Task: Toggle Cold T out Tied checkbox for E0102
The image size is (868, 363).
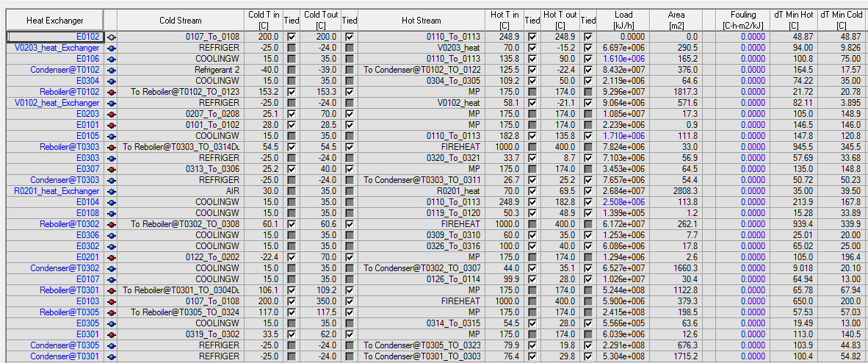Action: [x=350, y=37]
